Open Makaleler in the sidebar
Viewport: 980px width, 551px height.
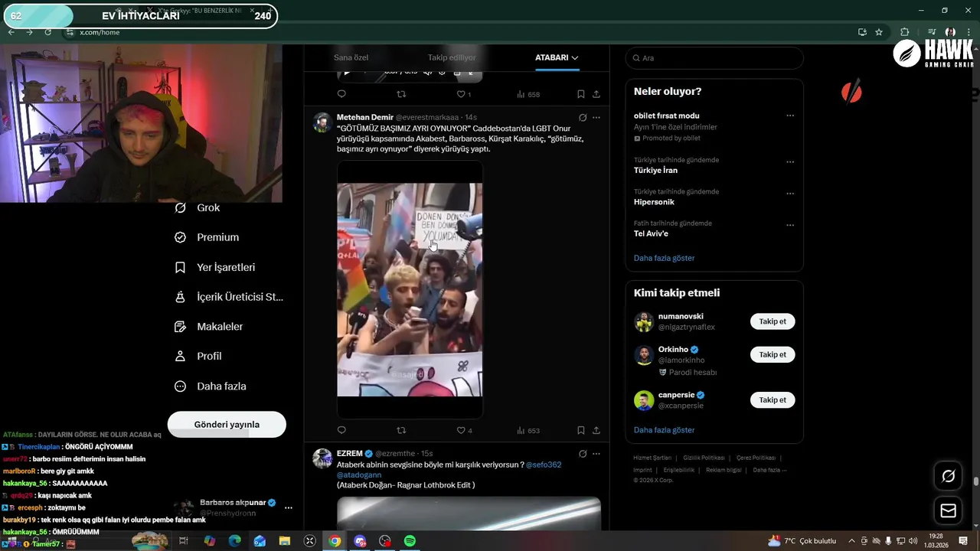208,327
